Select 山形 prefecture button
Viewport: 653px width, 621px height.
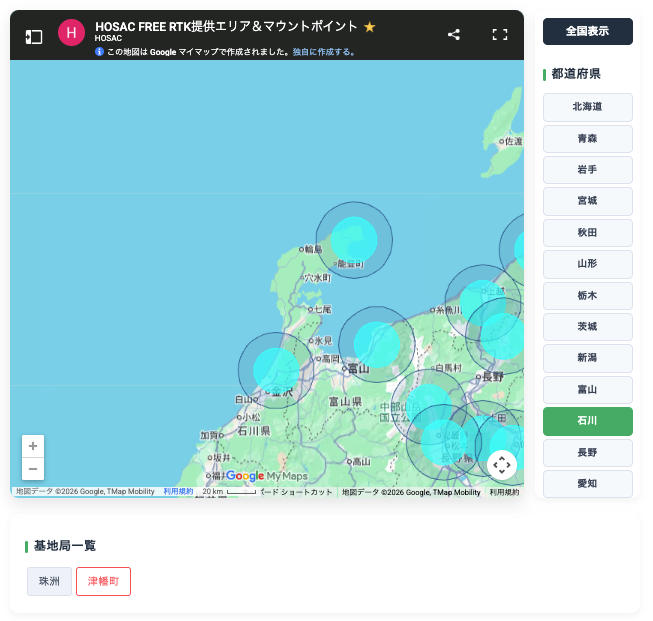[x=588, y=264]
